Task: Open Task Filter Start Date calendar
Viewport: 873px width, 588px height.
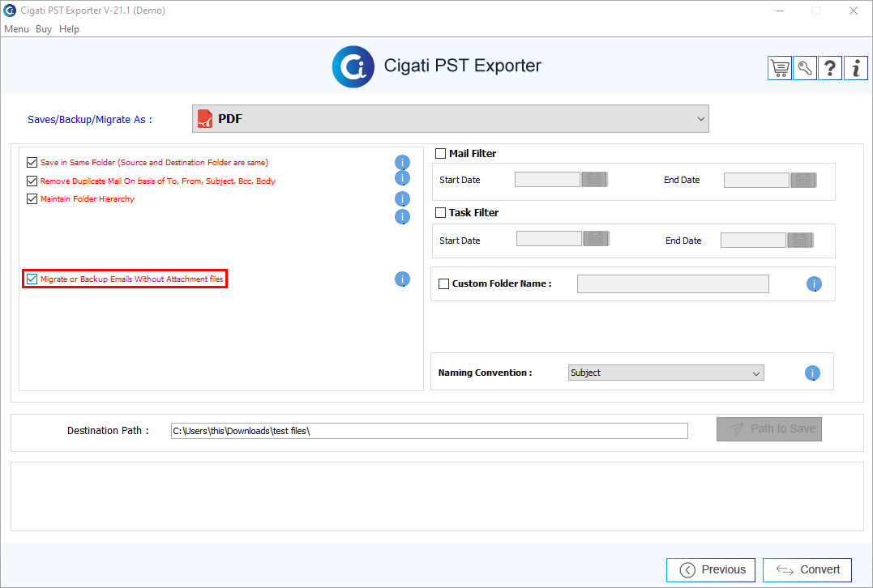Action: point(597,239)
